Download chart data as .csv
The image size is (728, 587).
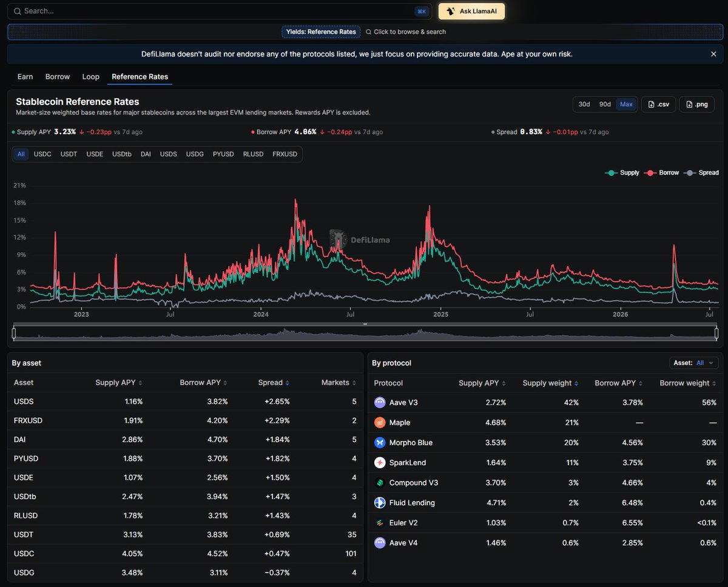coord(658,104)
